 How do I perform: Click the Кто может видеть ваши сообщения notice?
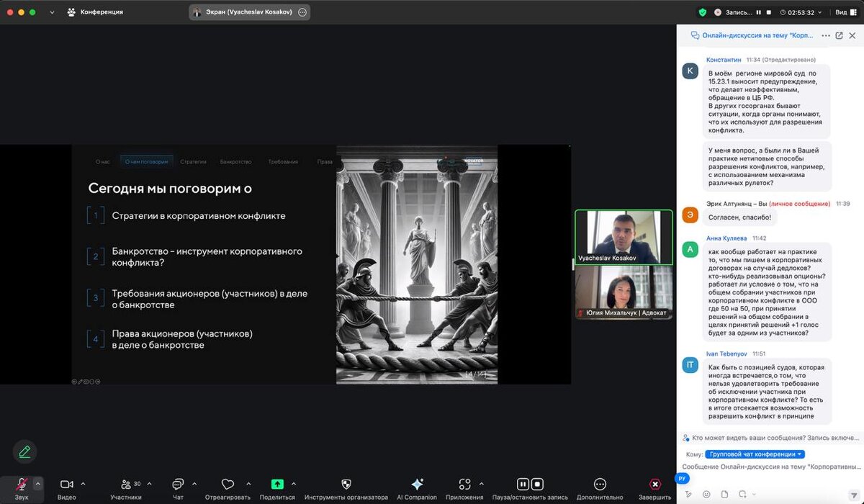770,438
